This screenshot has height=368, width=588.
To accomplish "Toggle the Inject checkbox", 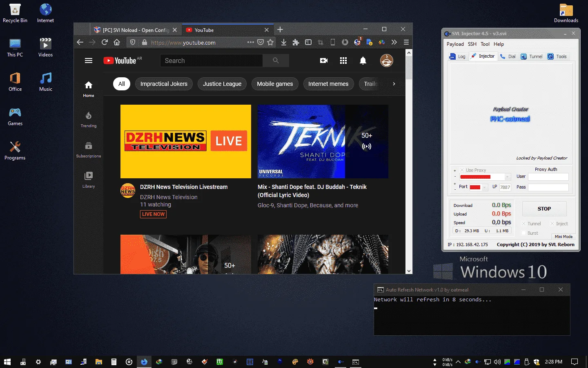I will 552,224.
